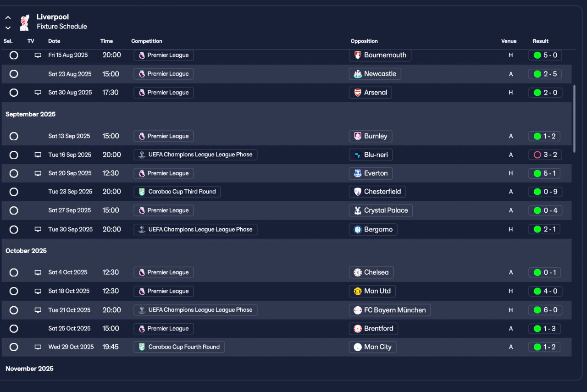This screenshot has height=392, width=587.
Task: Click the date Tue 23 Sep 2025
Action: (70, 192)
